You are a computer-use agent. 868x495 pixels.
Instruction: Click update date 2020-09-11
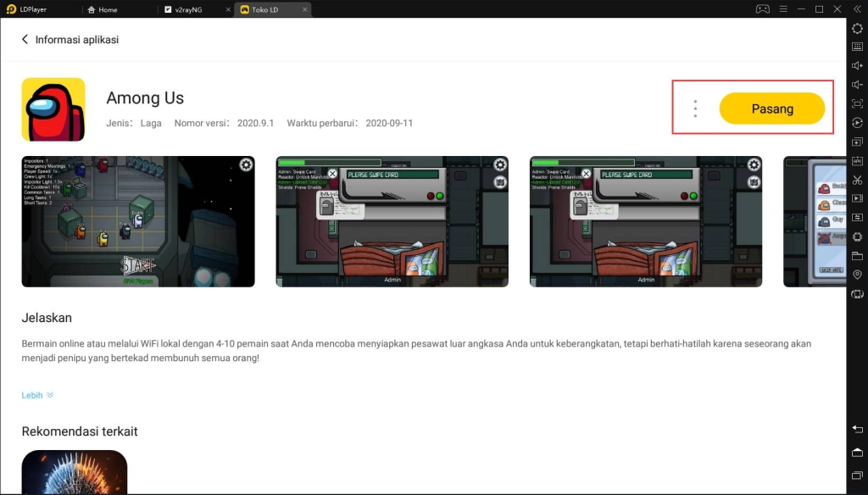(x=389, y=123)
